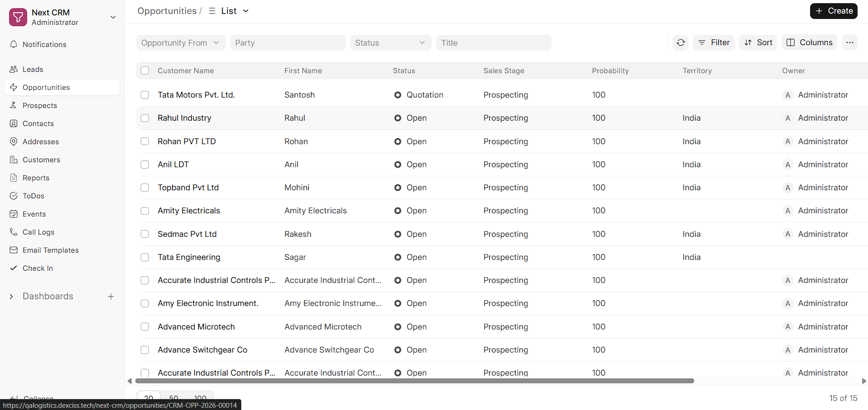The image size is (868, 410).
Task: Click the Prospects sidebar icon
Action: point(14,105)
